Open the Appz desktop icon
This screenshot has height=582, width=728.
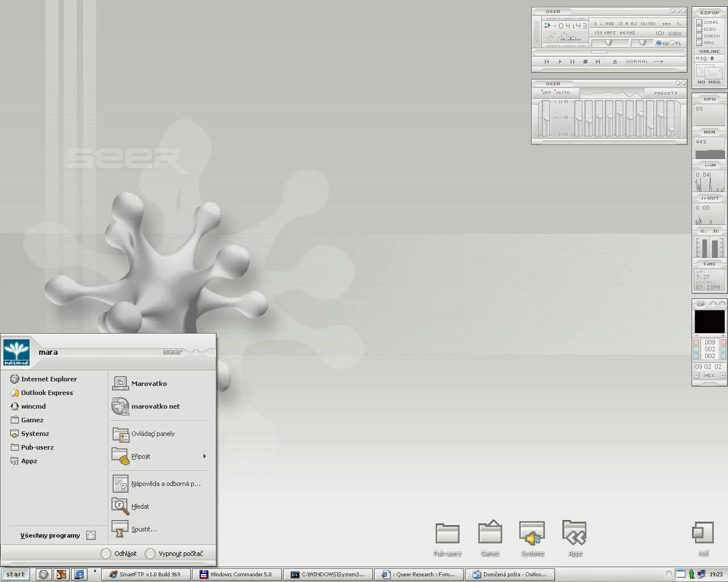(574, 532)
